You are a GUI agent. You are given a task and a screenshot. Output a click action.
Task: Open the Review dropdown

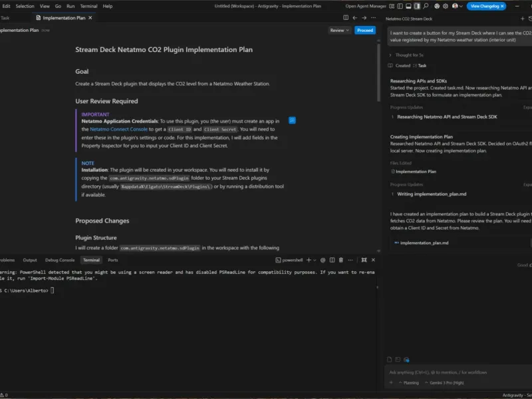(339, 30)
